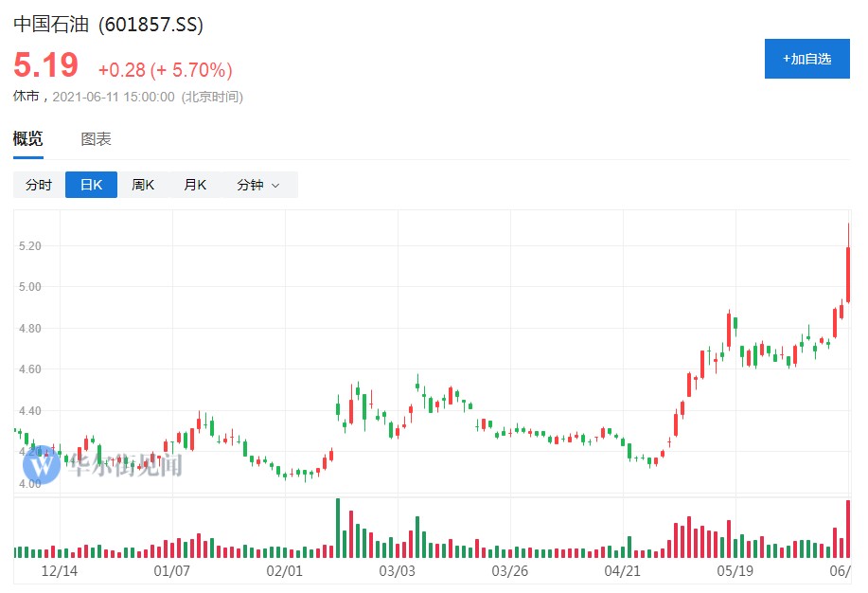Click the 02/01 date axis label
Viewport: 868px width, 593px height.
[284, 571]
